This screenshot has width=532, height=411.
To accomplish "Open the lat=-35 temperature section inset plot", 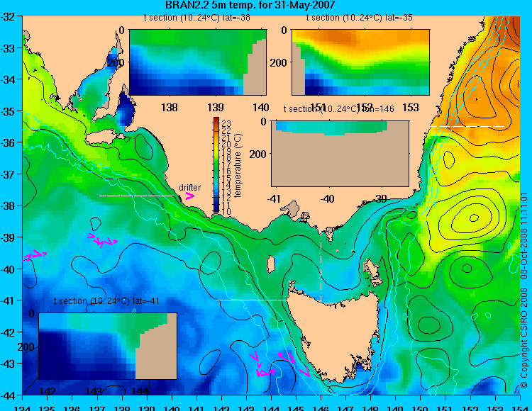I will (360, 62).
